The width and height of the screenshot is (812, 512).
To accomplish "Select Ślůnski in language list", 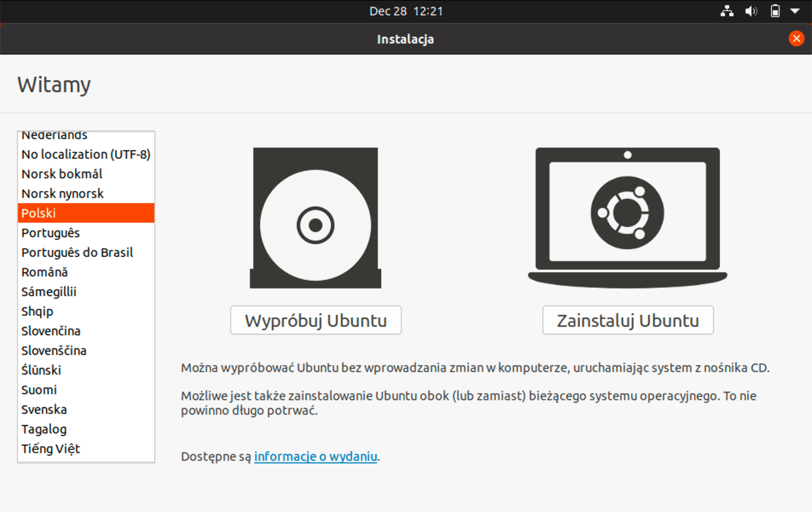I will click(x=86, y=370).
